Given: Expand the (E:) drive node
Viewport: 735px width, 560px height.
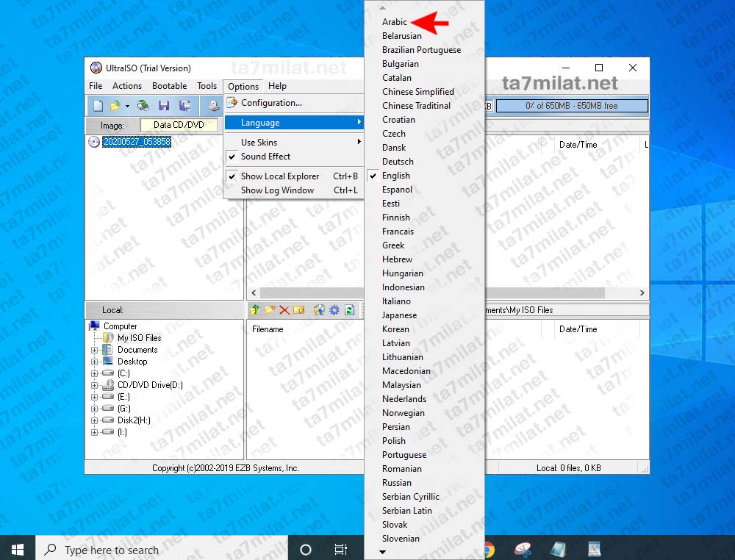Looking at the screenshot, I should [95, 397].
